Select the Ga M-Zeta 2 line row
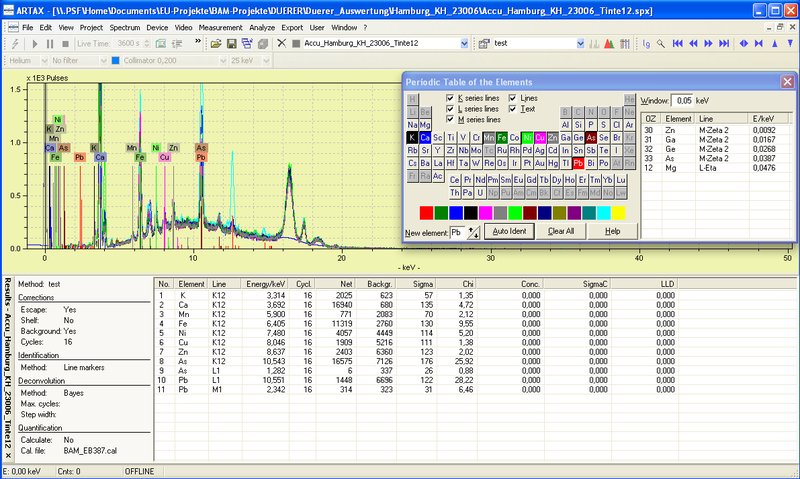 pos(714,140)
